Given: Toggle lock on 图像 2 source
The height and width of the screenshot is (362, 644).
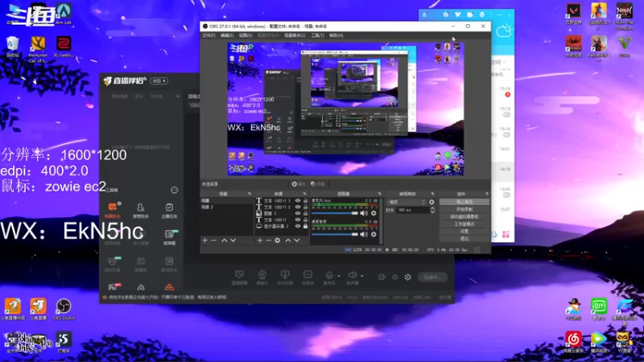Looking at the screenshot, I should tap(305, 213).
